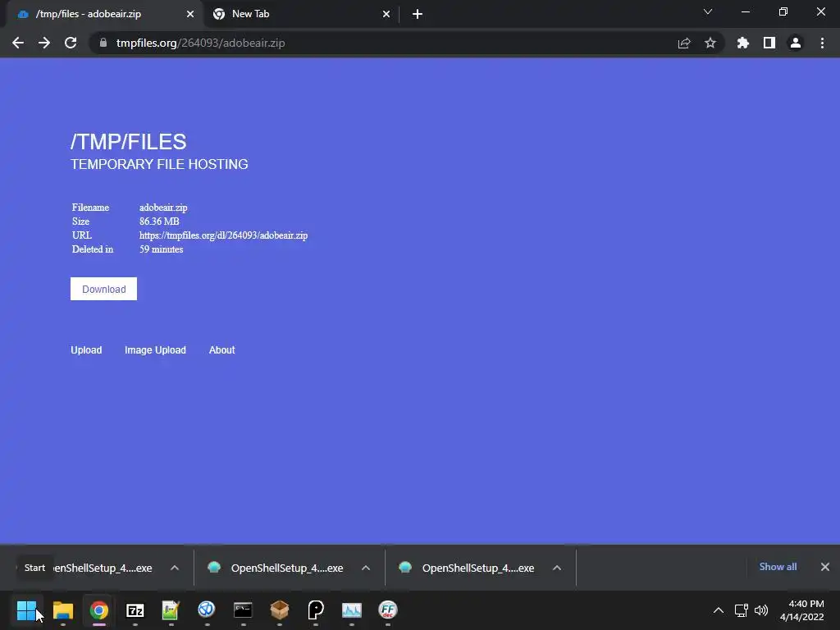Expand options for the first OpenShellSetup download
Viewport: 840px width, 630px height.
click(175, 568)
